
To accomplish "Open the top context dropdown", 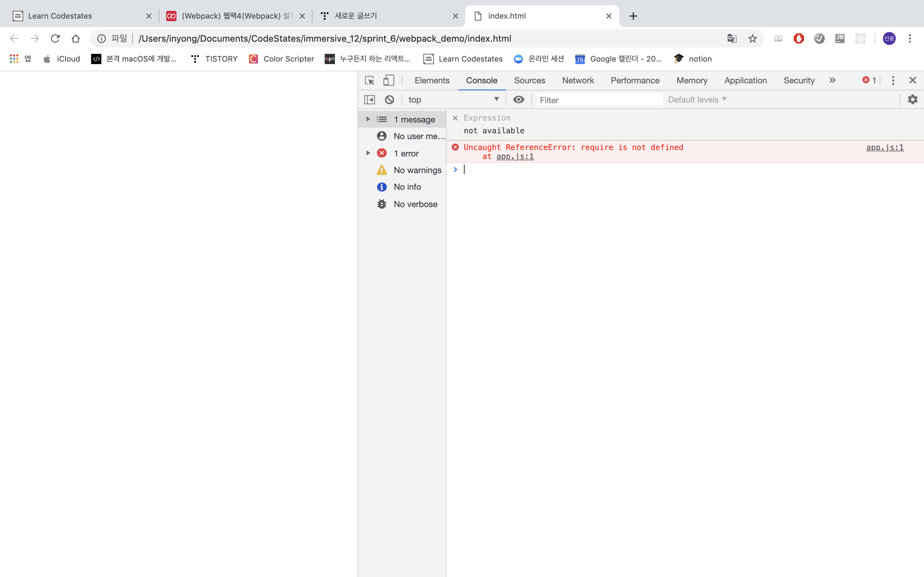I will pos(453,100).
